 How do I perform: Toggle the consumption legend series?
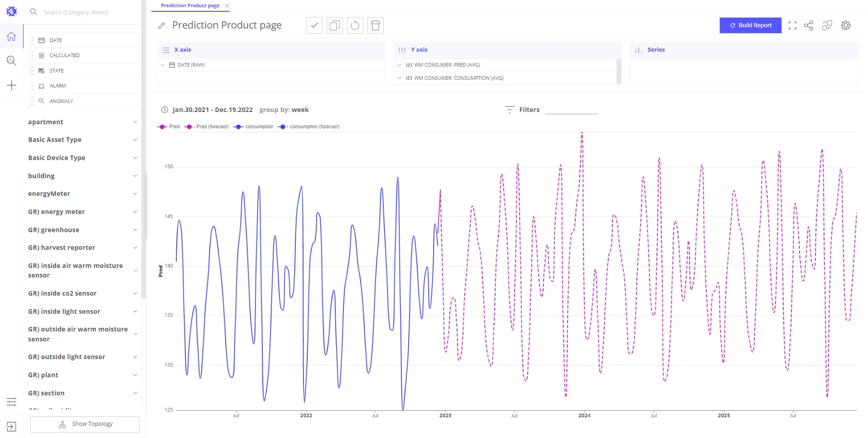click(x=253, y=127)
